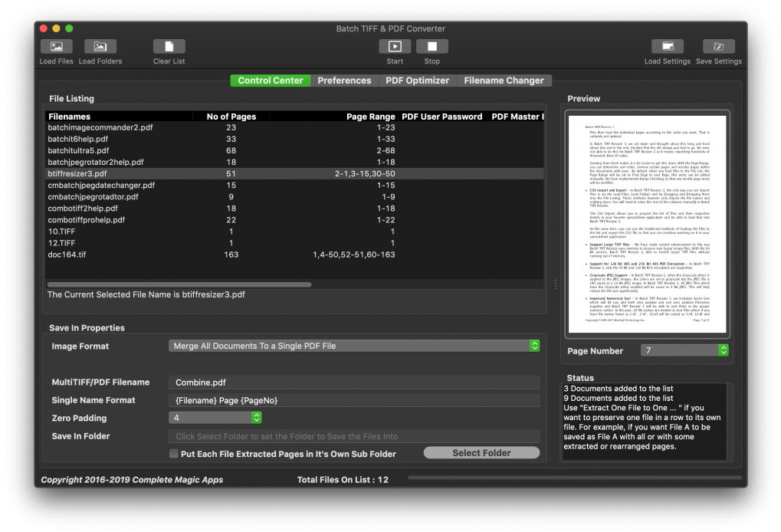Select the 10.TIFF file row
The height and width of the screenshot is (532, 781).
[x=294, y=232]
